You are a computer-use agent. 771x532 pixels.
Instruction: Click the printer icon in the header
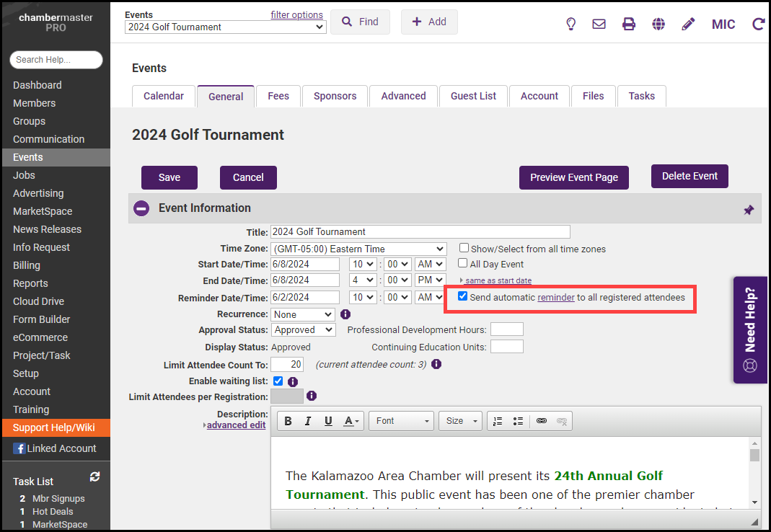(629, 24)
